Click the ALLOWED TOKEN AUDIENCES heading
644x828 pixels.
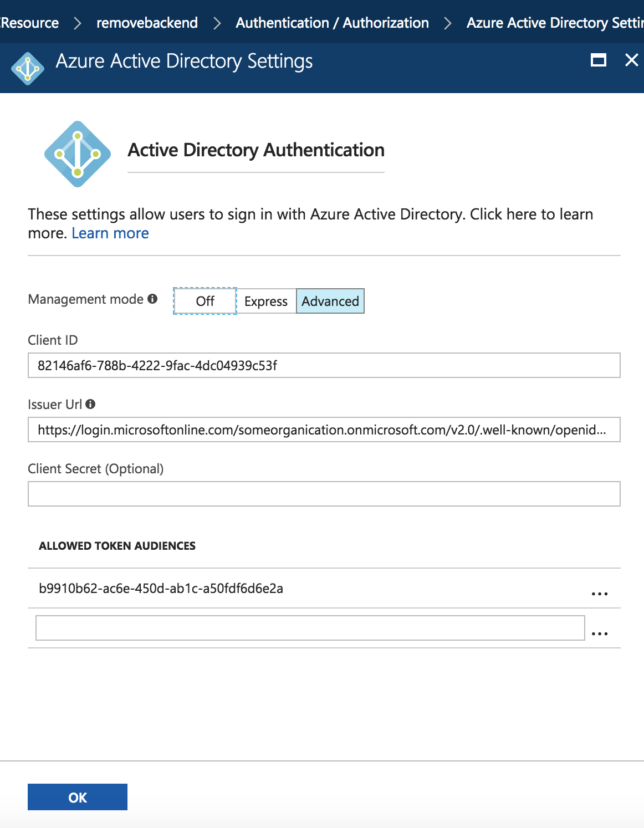point(117,546)
